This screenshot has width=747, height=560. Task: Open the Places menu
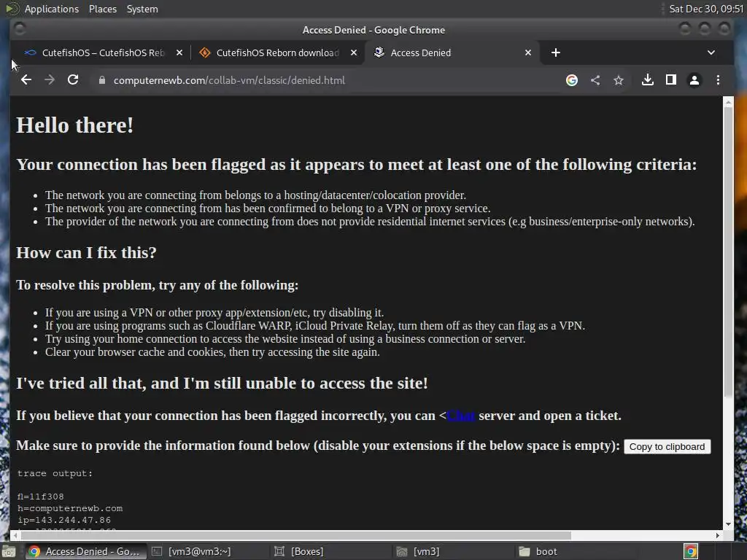[x=102, y=9]
